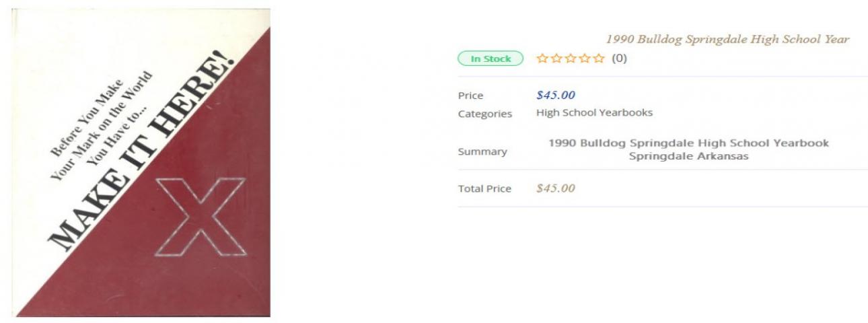Click the blue $45.00 price value
This screenshot has width=868, height=323.
point(555,95)
